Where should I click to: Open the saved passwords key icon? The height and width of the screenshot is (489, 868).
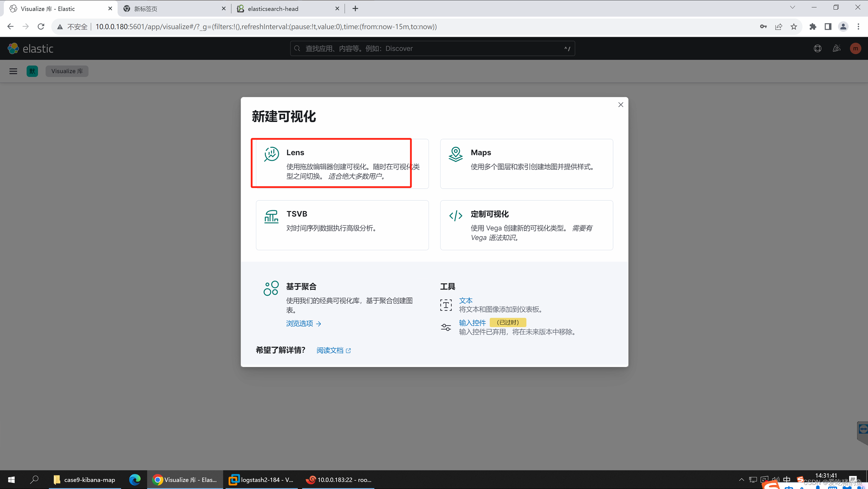(x=763, y=27)
